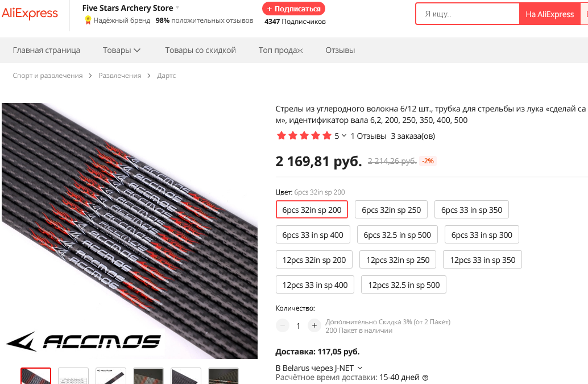Screen dimensions: 588x384
Task: Expand В Belarus через J-NET shipping dropdown
Action: pos(319,368)
